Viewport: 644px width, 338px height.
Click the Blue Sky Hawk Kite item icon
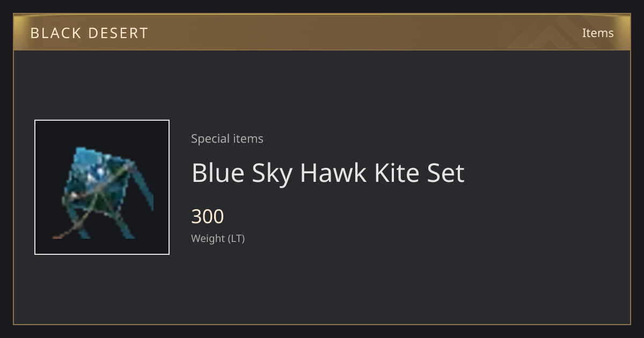tap(102, 187)
